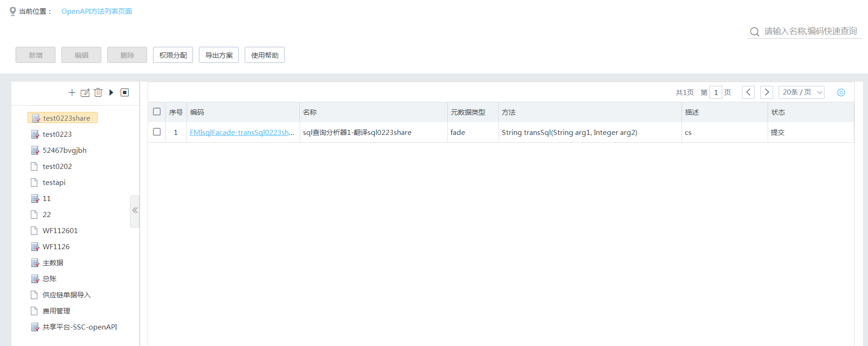
Task: Go to previous page arrow
Action: coord(748,92)
